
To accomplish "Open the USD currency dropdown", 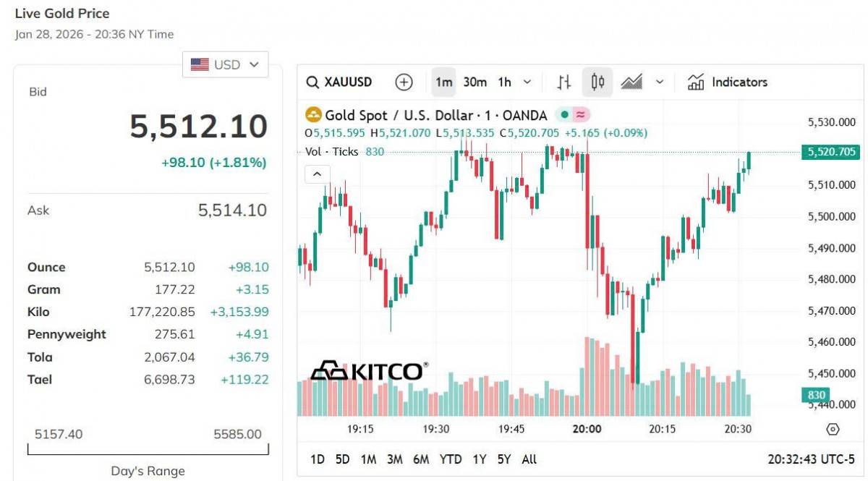I will pyautogui.click(x=225, y=65).
